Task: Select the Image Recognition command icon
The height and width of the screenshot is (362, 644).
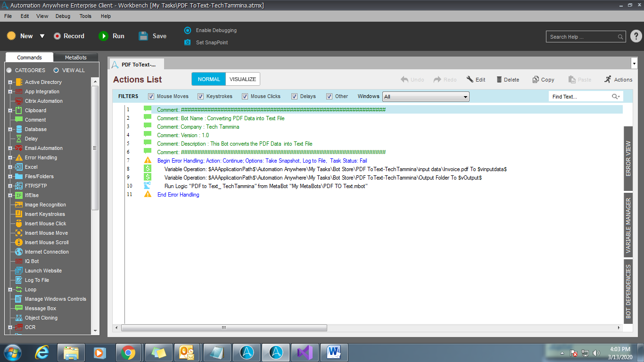Action: 19,205
